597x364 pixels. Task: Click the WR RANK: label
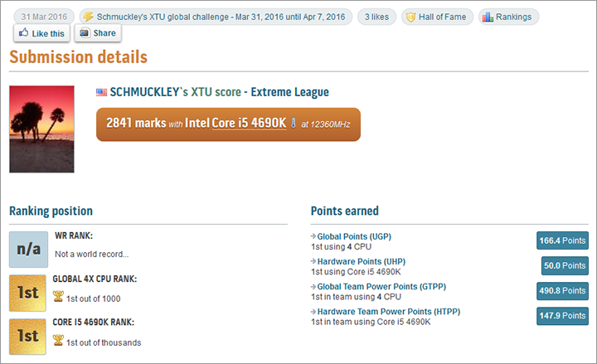(74, 235)
